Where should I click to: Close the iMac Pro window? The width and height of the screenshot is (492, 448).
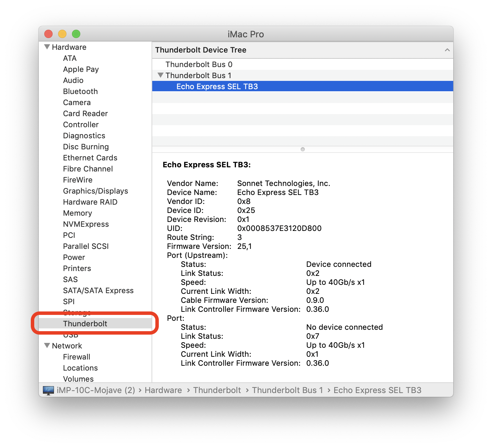point(48,34)
